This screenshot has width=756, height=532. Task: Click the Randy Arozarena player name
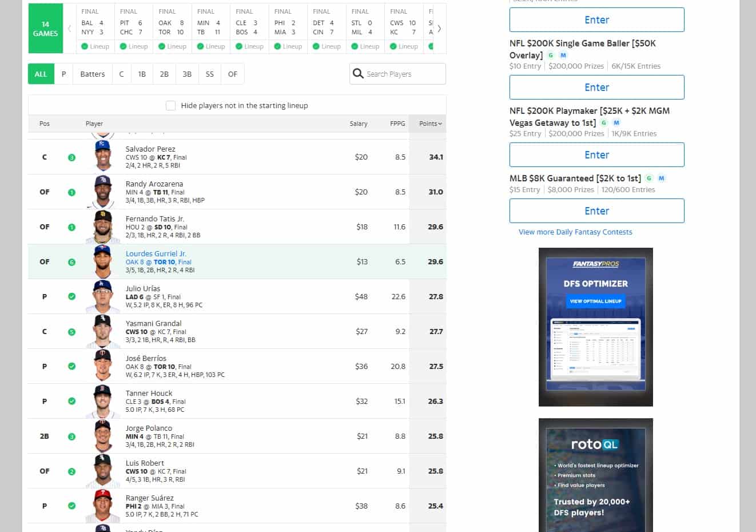coord(154,184)
